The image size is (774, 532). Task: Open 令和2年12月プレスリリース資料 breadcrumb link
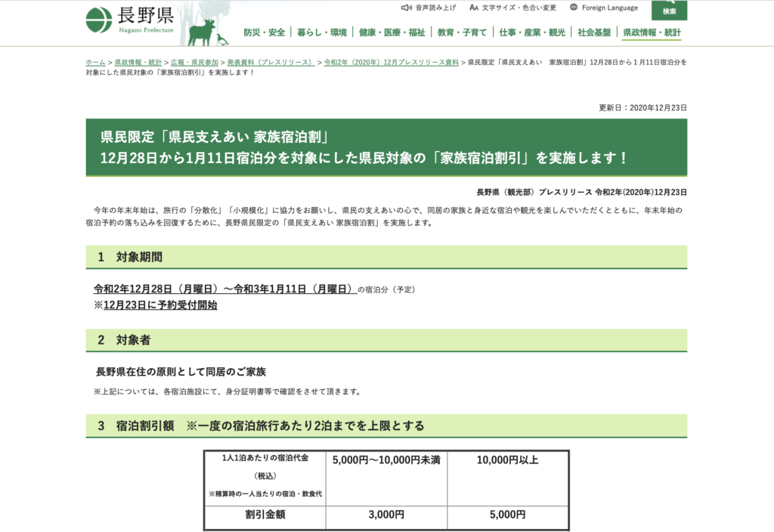(392, 62)
